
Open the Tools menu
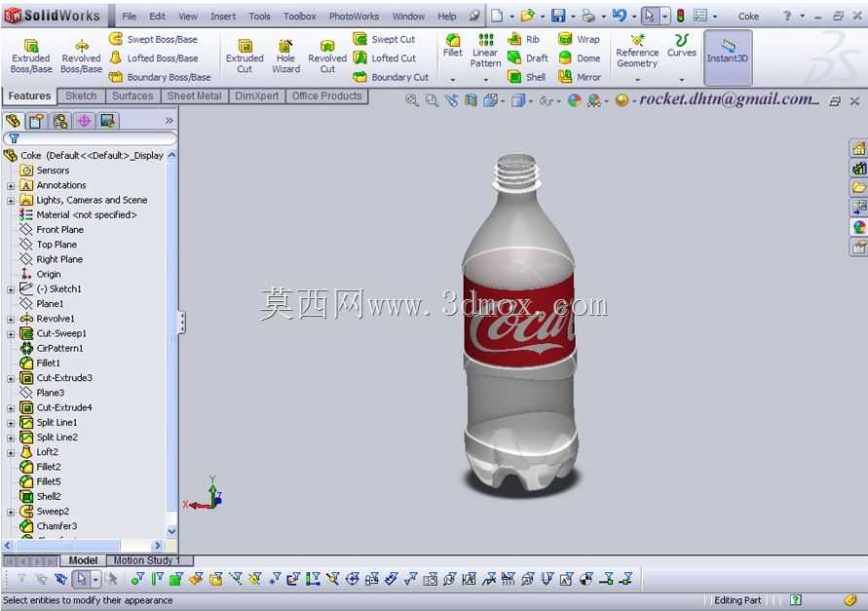pos(260,16)
